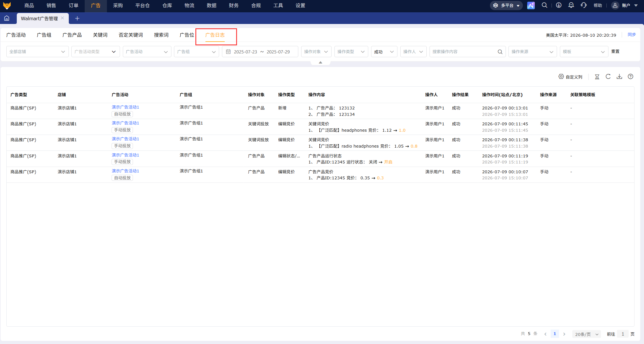This screenshot has height=344, width=644.
Task: Open 演示广告活动1 link in 新增 row
Action: 125,107
